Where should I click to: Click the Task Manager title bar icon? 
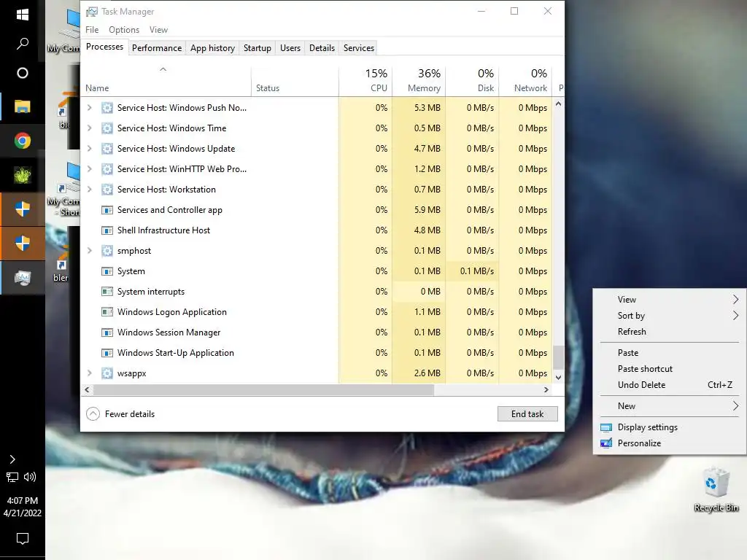91,12
